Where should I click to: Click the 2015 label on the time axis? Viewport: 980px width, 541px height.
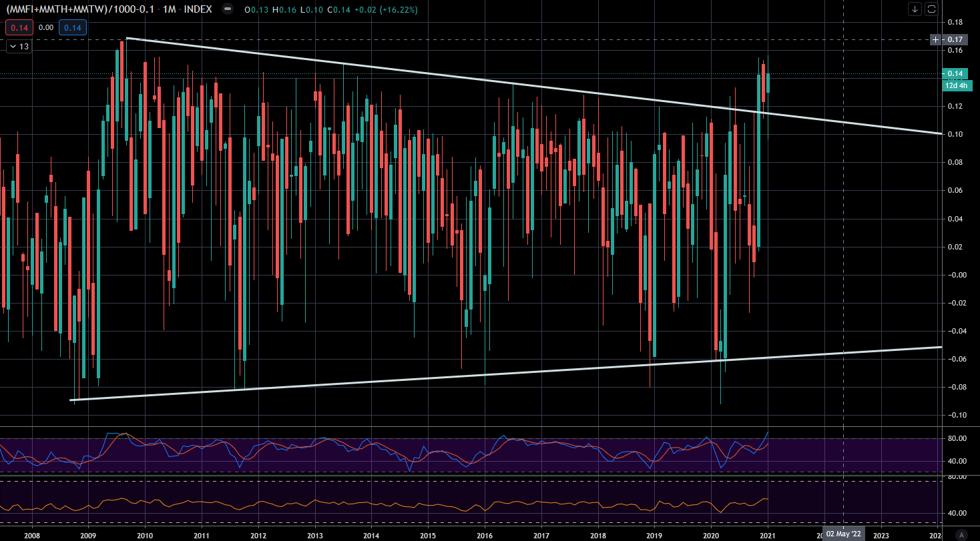(428, 534)
